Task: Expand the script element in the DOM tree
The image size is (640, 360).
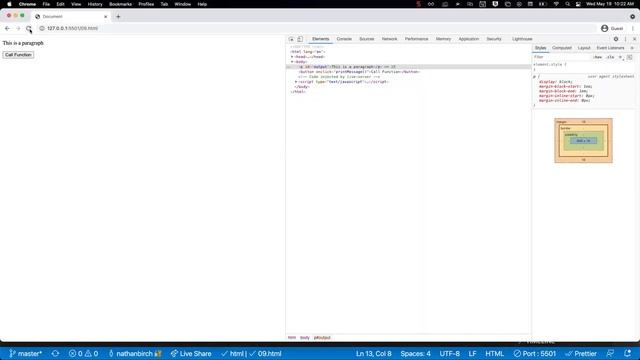Action: [296, 82]
